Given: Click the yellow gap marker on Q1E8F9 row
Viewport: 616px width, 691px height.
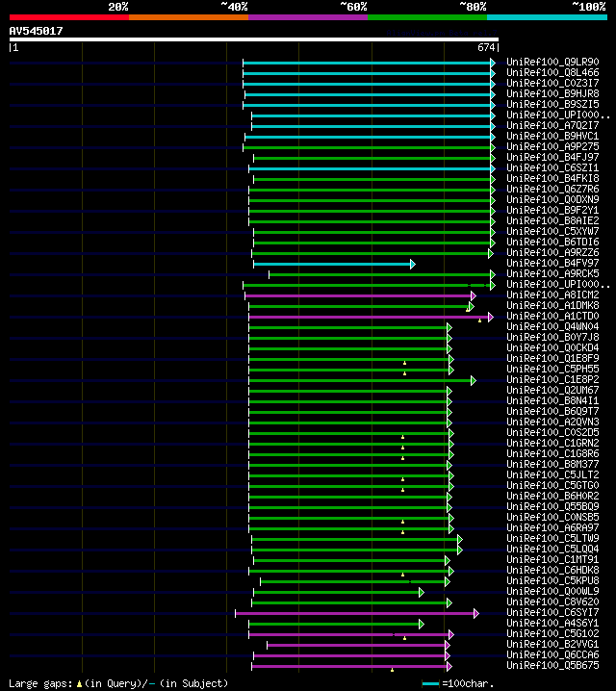Looking at the screenshot, I should click(404, 363).
